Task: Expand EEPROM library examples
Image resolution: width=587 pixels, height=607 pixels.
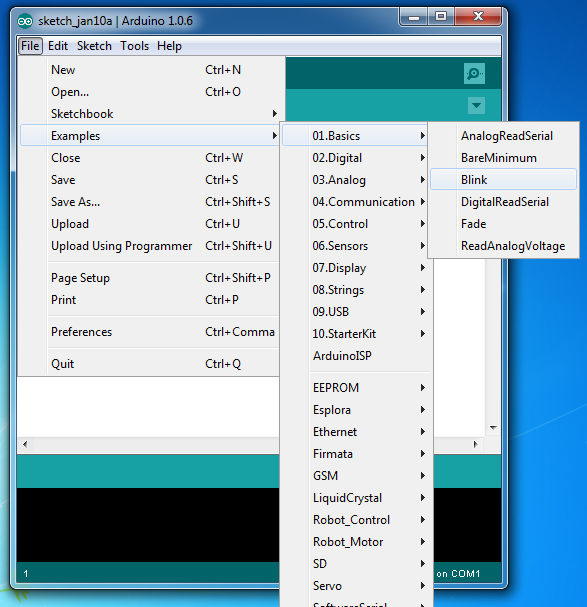Action: click(355, 388)
